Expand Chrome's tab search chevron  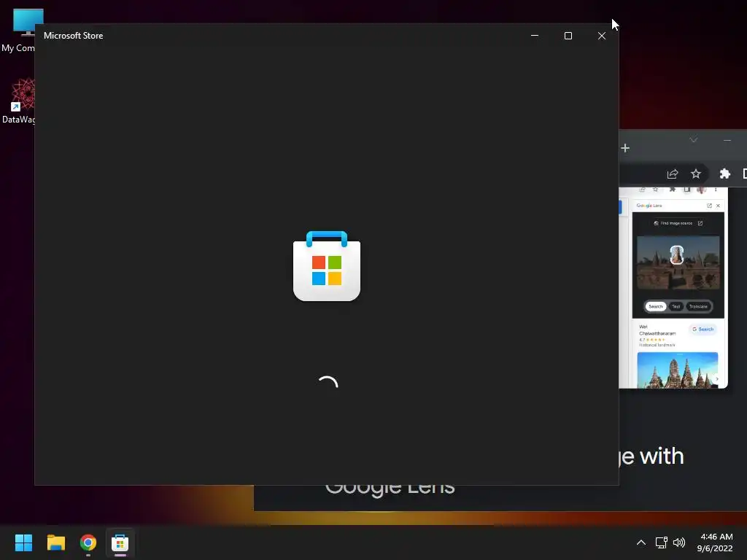pos(694,140)
